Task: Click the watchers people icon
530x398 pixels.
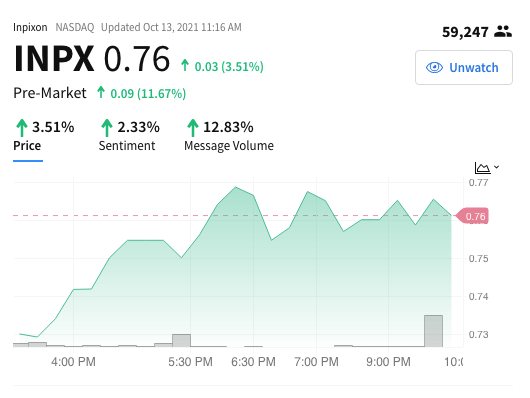Action: (x=503, y=31)
